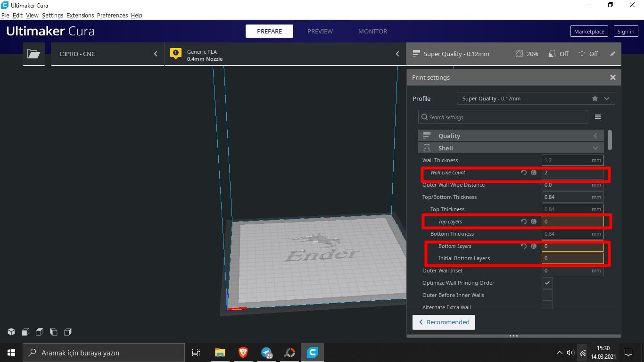Switch to the MONITOR stage

(x=372, y=31)
